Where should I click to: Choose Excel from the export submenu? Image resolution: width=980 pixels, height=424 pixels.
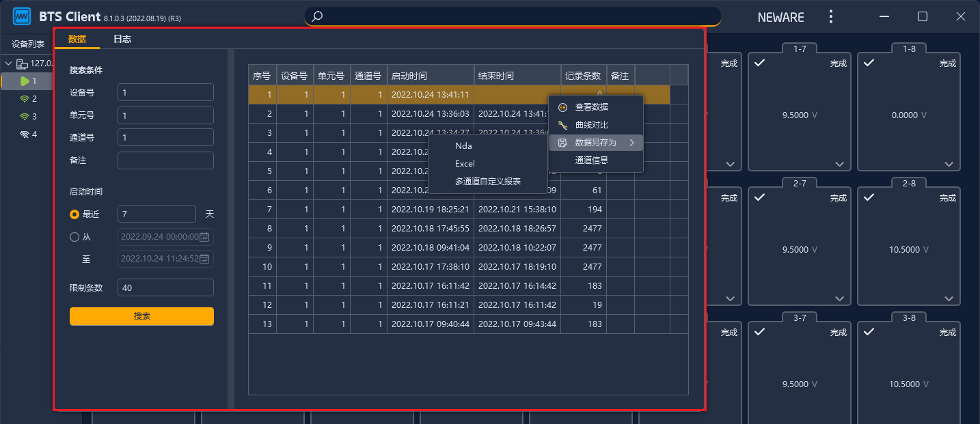(465, 164)
